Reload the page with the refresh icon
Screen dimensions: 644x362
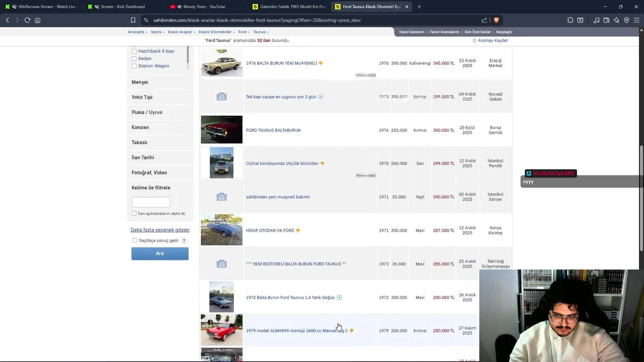coord(27,20)
